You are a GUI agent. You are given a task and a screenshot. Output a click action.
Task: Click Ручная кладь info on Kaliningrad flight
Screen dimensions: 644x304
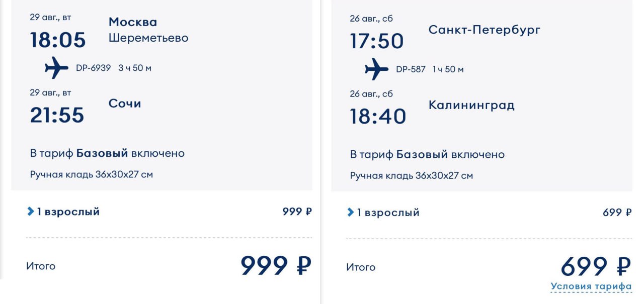412,176
